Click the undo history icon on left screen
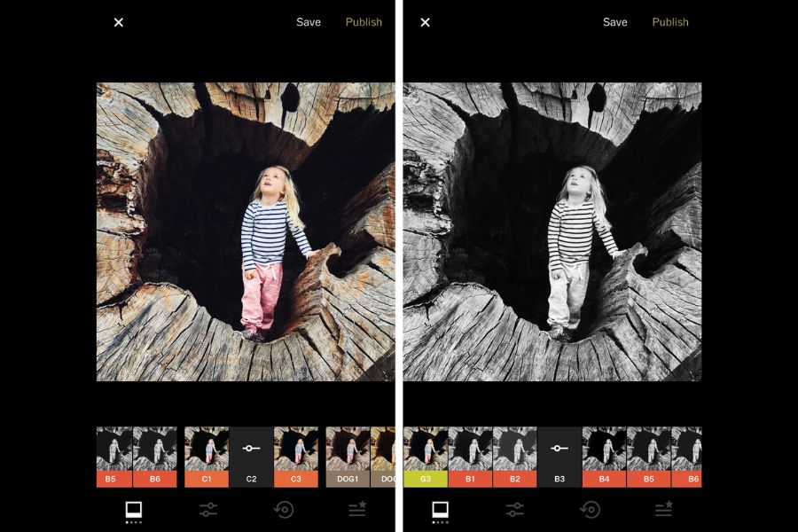Image resolution: width=798 pixels, height=532 pixels. pos(284,510)
